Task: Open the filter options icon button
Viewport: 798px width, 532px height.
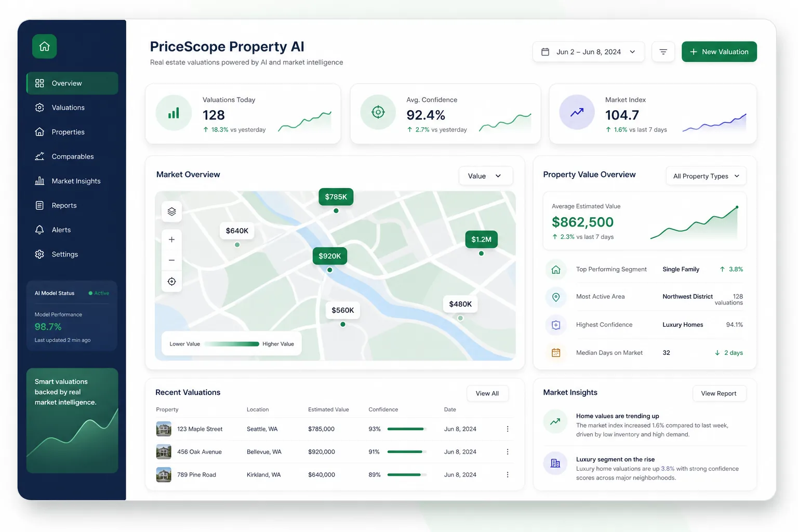Action: (663, 52)
